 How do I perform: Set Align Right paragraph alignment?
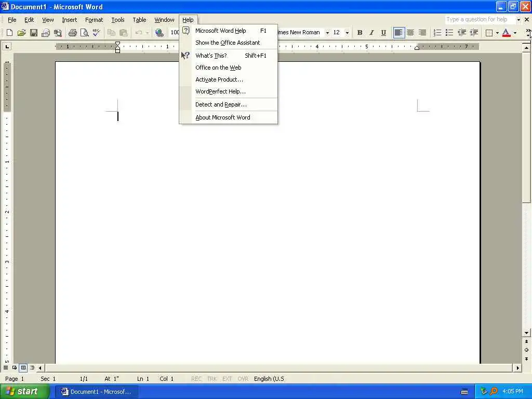(x=422, y=33)
